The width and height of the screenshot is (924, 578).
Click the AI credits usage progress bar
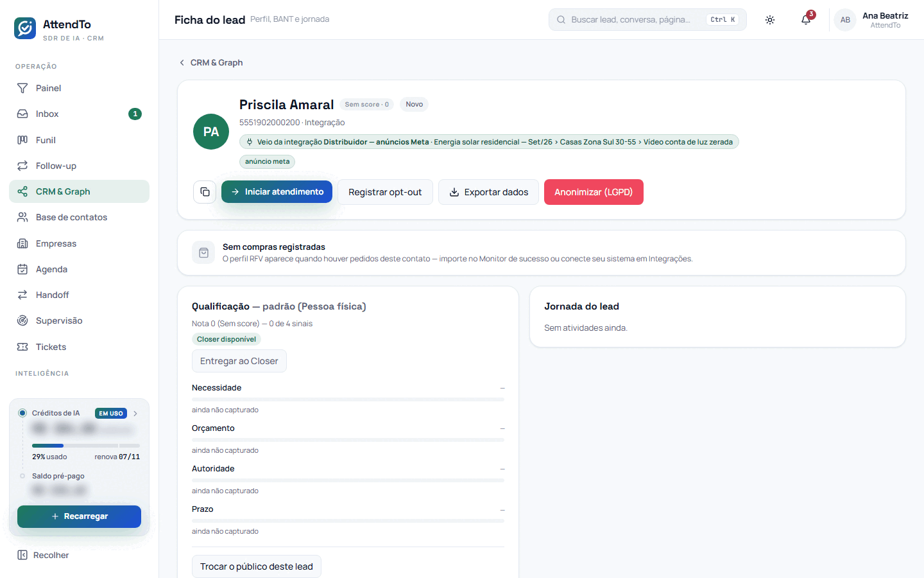86,446
